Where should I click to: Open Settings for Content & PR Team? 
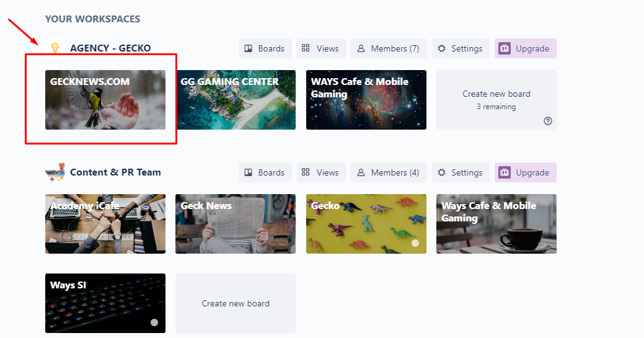coord(461,172)
